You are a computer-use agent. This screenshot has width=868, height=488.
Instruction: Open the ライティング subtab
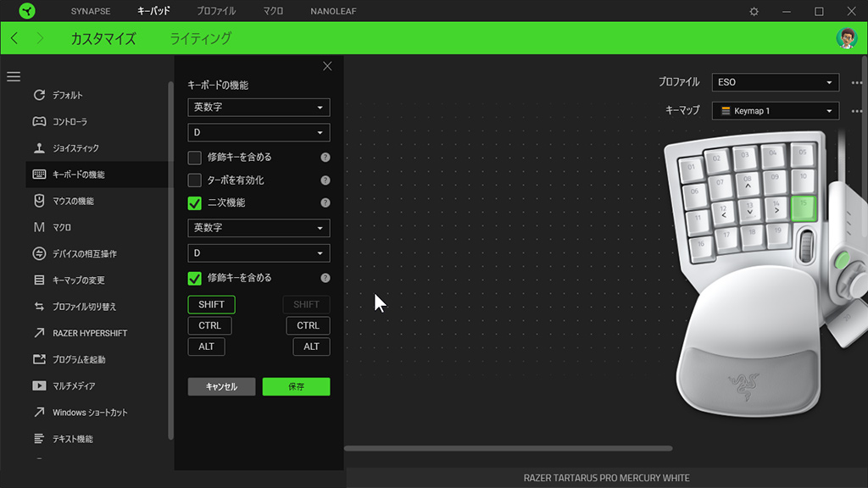(200, 38)
